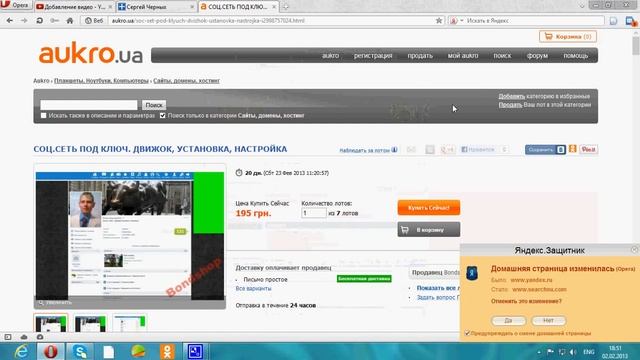The height and width of the screenshot is (360, 640).
Task: Click the volume speaker tray icon
Action: coord(573,352)
